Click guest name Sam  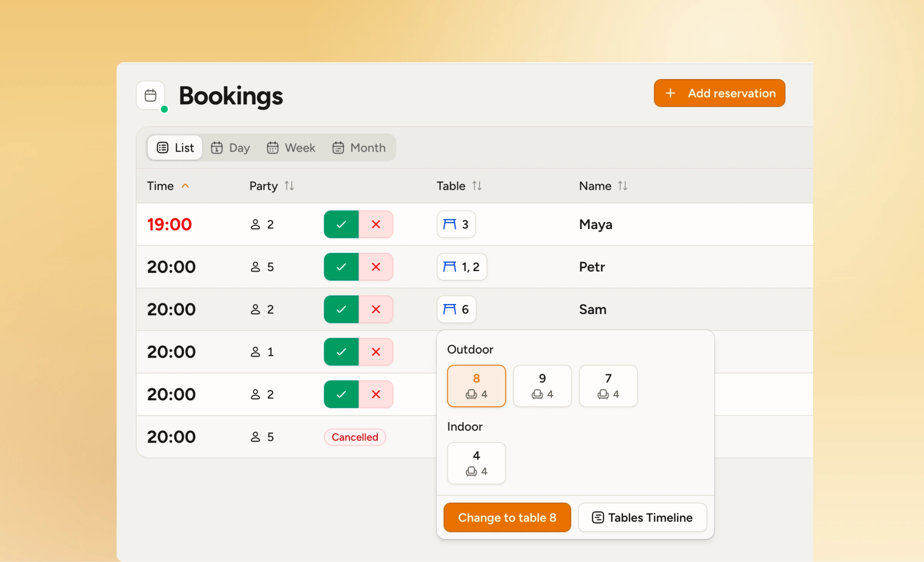coord(593,309)
